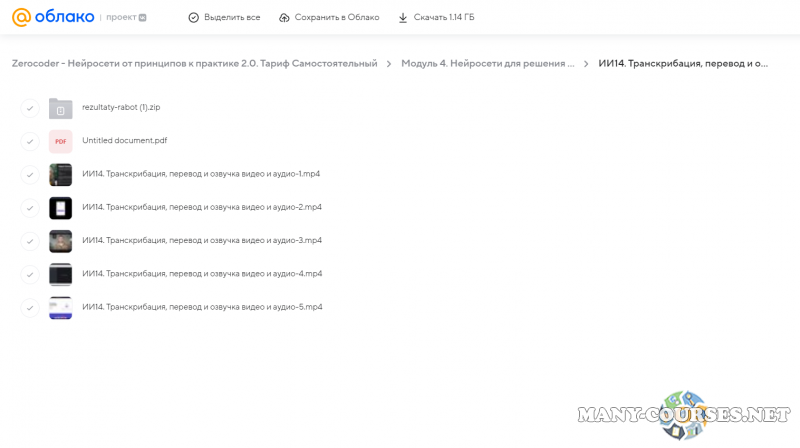The width and height of the screenshot is (800, 448).
Task: Click the cloud save icon in toolbar
Action: coord(284,18)
